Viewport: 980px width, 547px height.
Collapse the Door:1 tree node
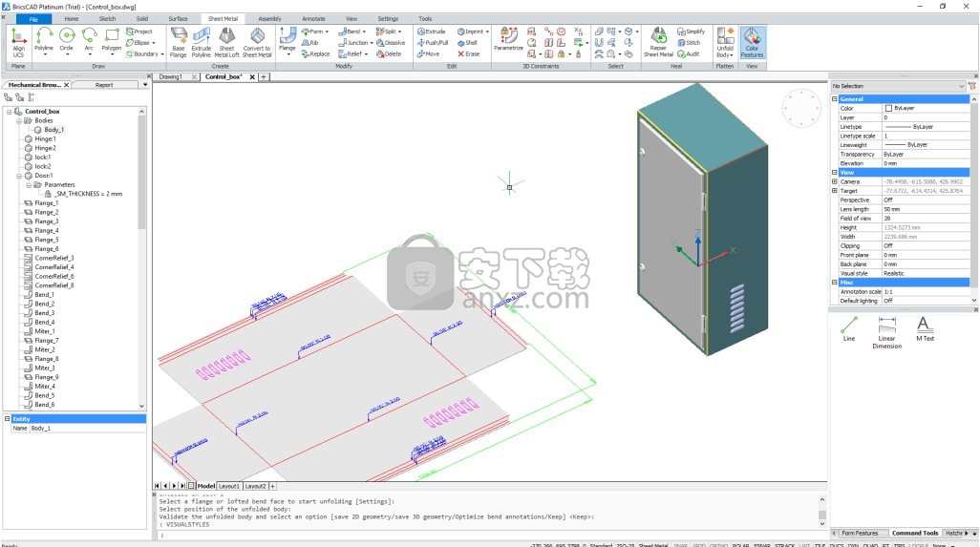[19, 176]
